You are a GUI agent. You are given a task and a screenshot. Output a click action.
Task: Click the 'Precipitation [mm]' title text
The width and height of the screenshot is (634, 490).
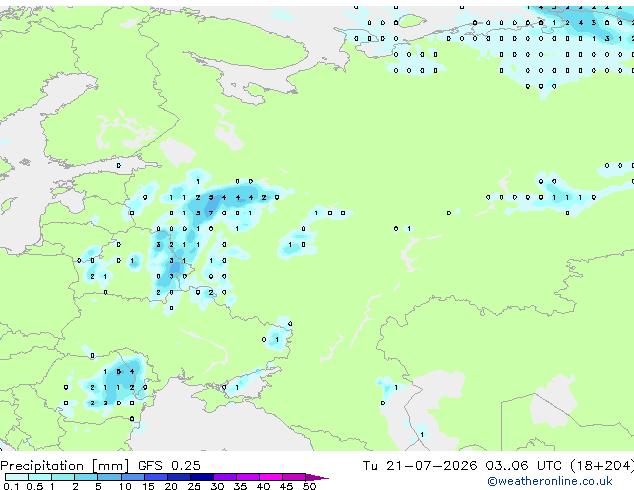click(x=65, y=466)
